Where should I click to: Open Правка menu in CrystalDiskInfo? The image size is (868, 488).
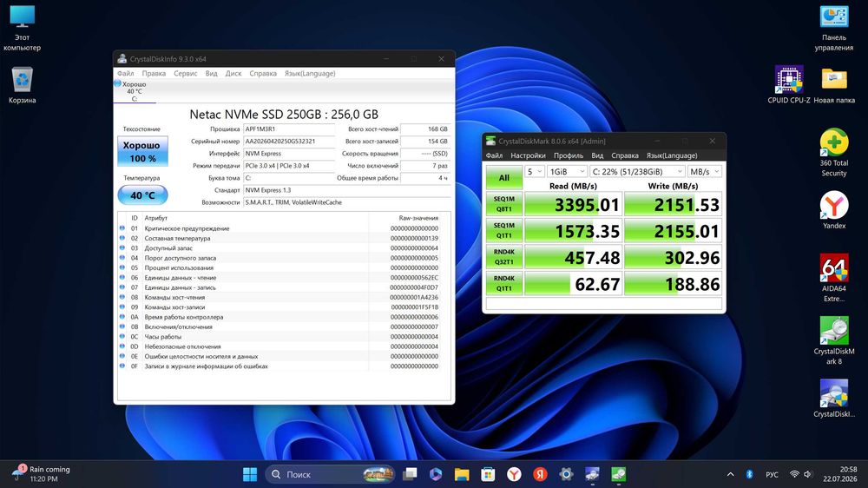pos(154,73)
